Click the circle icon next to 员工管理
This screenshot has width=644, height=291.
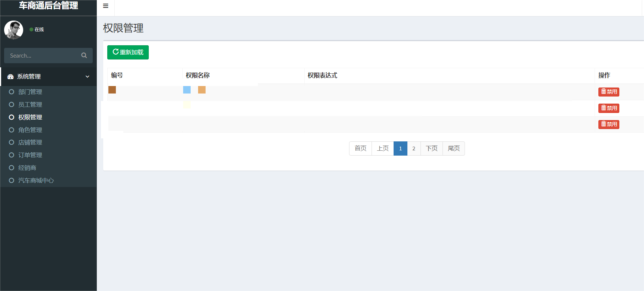(12, 104)
